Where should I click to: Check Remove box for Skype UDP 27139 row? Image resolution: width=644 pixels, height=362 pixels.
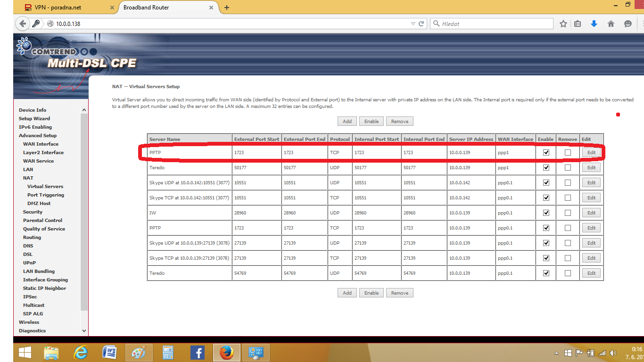click(x=568, y=243)
